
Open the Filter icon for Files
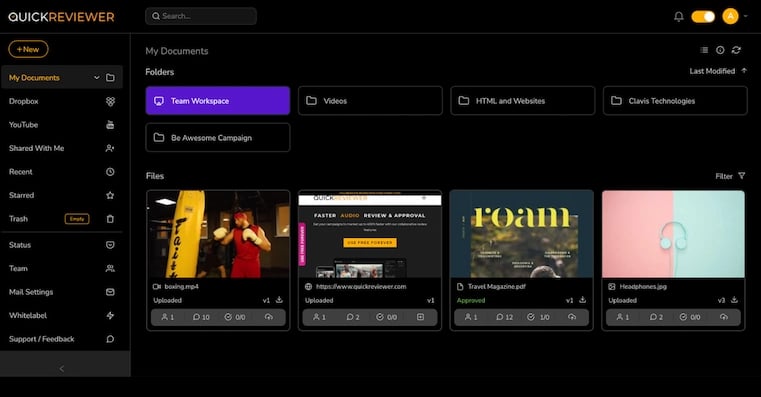coord(742,176)
